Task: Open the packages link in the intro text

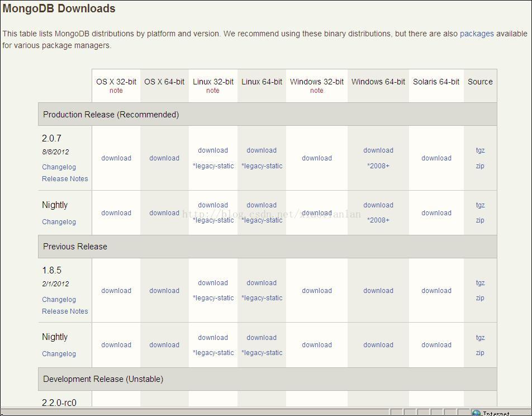Action: click(x=476, y=34)
